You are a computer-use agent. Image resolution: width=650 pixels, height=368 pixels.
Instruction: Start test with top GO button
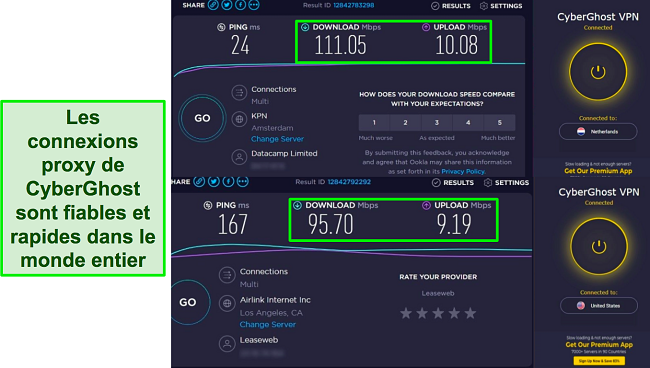point(202,118)
